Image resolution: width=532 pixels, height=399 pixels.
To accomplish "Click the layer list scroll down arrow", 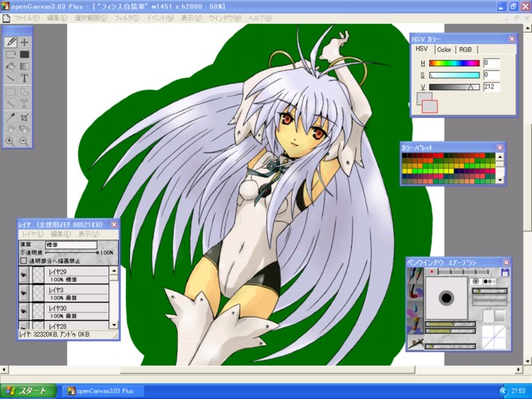I will [x=114, y=325].
